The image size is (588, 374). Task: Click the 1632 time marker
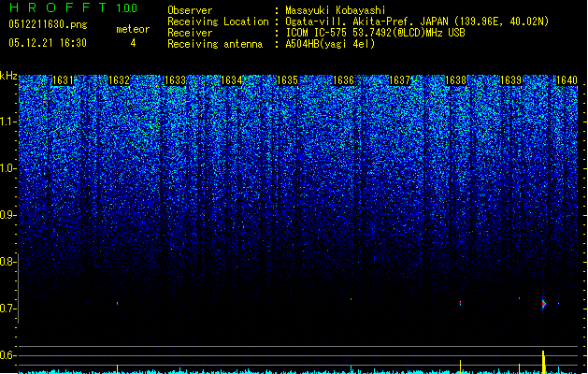click(x=119, y=80)
